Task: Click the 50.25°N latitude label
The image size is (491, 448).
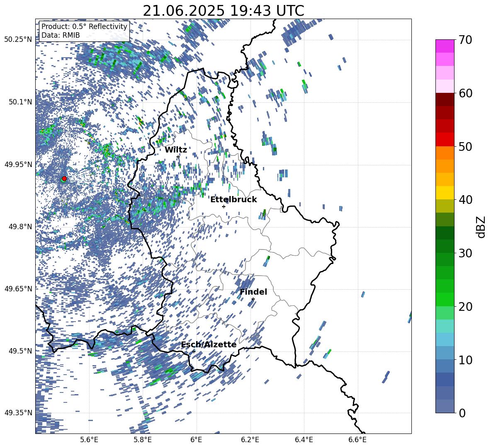Action: click(x=18, y=40)
